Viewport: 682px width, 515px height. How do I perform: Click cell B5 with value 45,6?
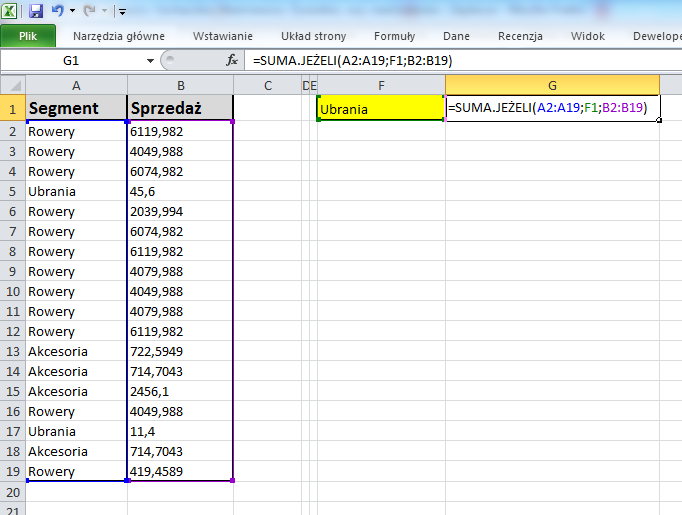pyautogui.click(x=181, y=191)
